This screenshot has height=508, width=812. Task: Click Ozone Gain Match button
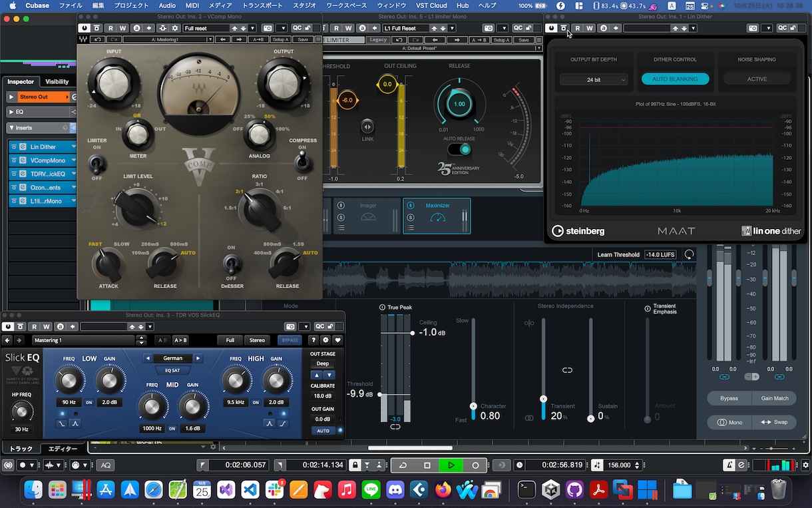pyautogui.click(x=775, y=398)
